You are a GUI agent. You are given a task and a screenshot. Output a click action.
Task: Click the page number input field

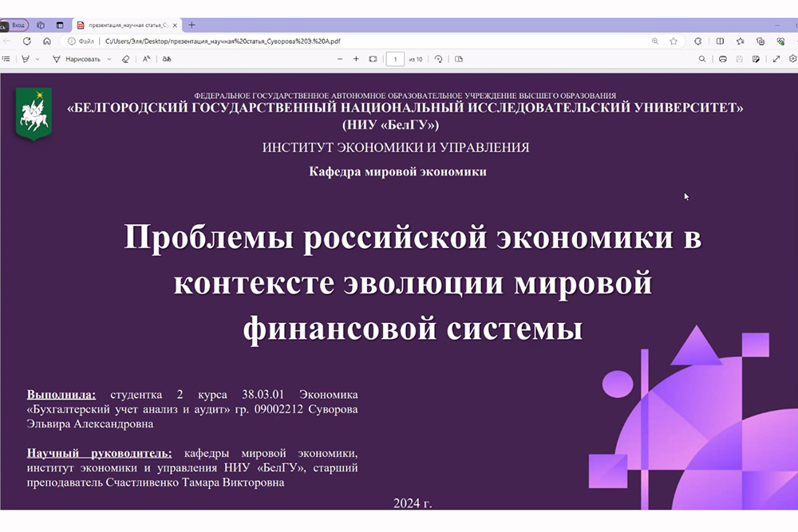(395, 59)
